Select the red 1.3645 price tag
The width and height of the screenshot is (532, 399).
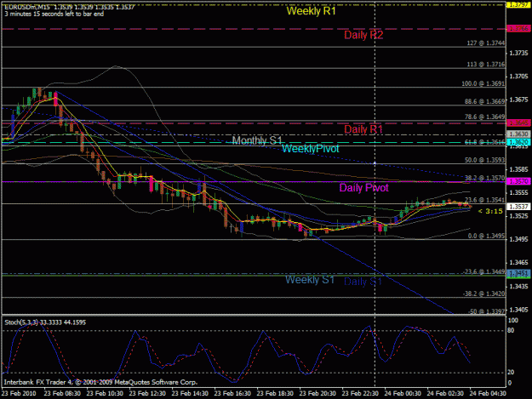pyautogui.click(x=518, y=123)
